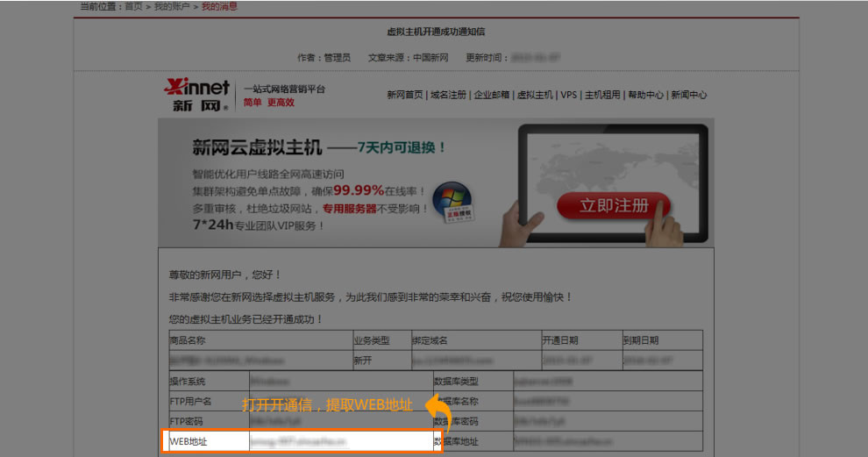Click the 99.99% uptime text in banner

(359, 190)
